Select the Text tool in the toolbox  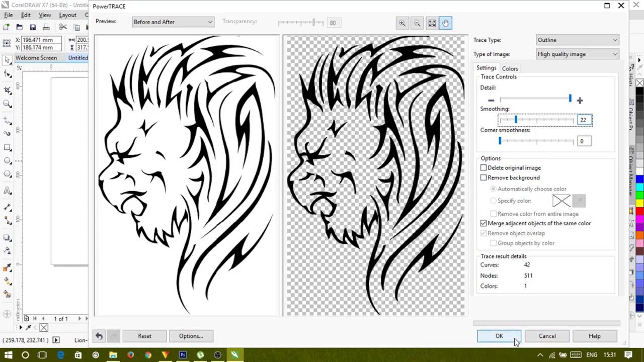coord(7,190)
